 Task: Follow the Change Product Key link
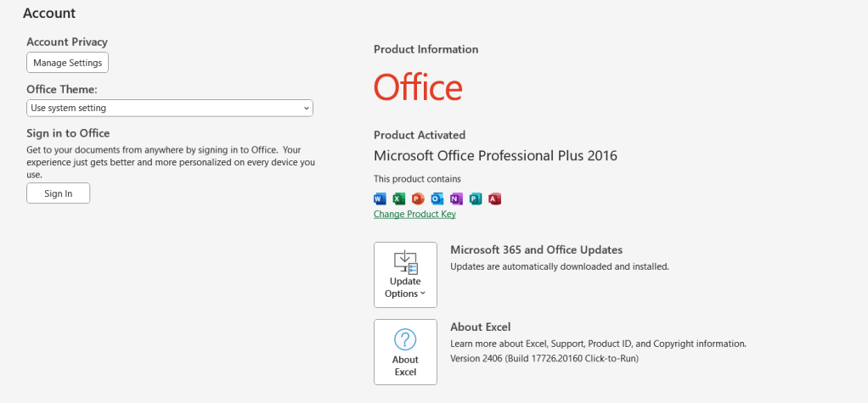(414, 214)
